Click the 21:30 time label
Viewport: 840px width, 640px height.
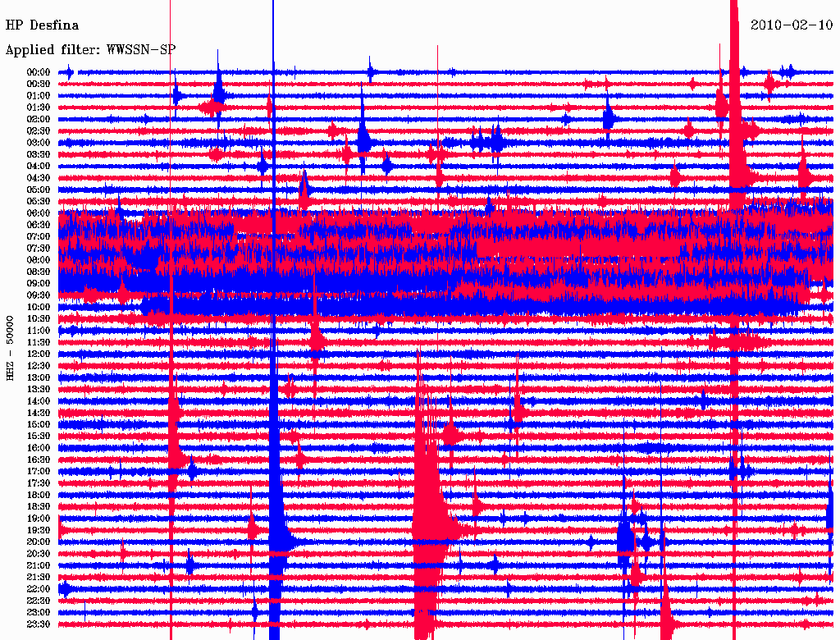click(39, 578)
